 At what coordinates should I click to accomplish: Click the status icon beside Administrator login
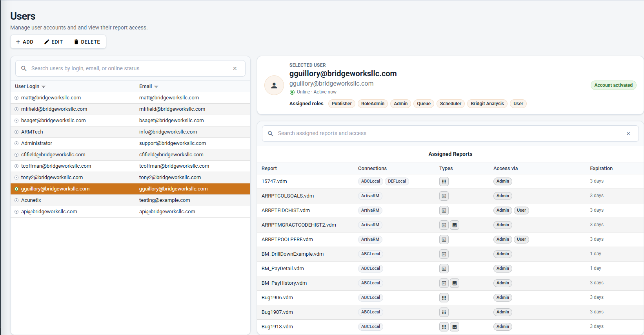coord(16,143)
